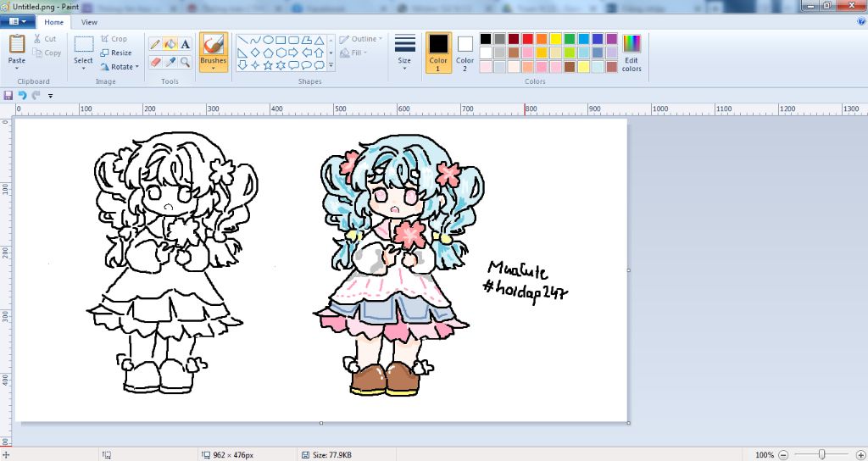Viewport: 868px width, 461px height.
Task: Choose the Cloud callout shape
Action: (x=320, y=64)
